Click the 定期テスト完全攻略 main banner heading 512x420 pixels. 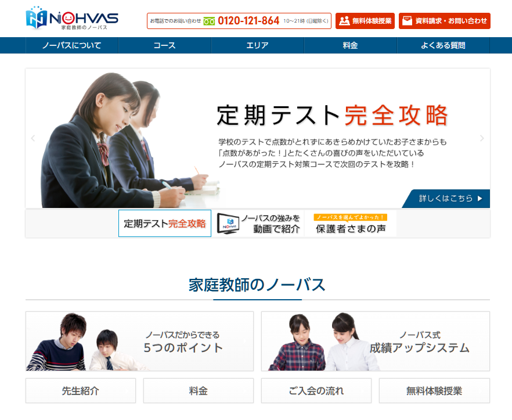[x=332, y=116]
